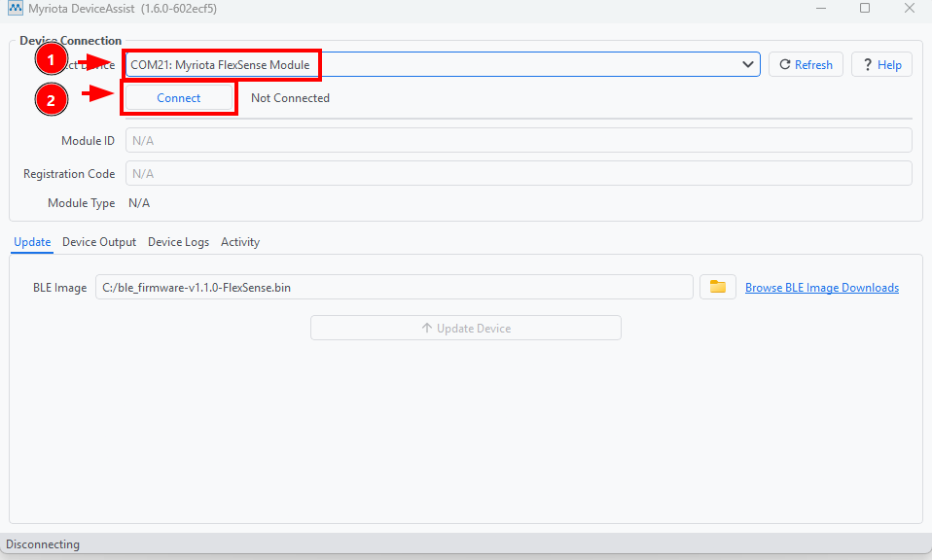Click the BLE Image path field

coord(394,287)
